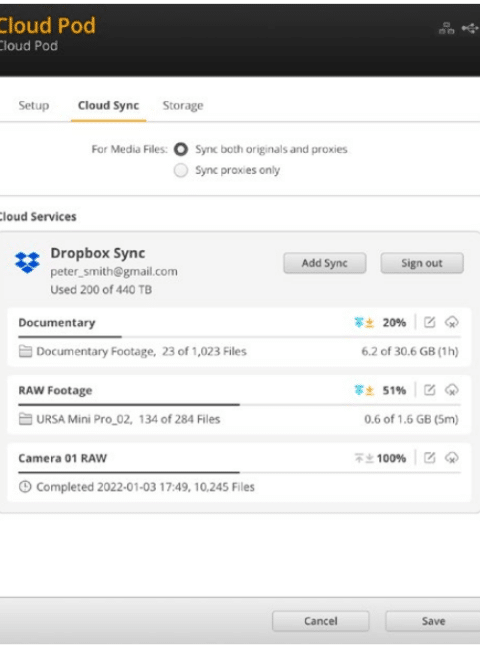Viewport: 480px width, 650px height.
Task: Sign out of the Dropbox account
Action: [422, 263]
